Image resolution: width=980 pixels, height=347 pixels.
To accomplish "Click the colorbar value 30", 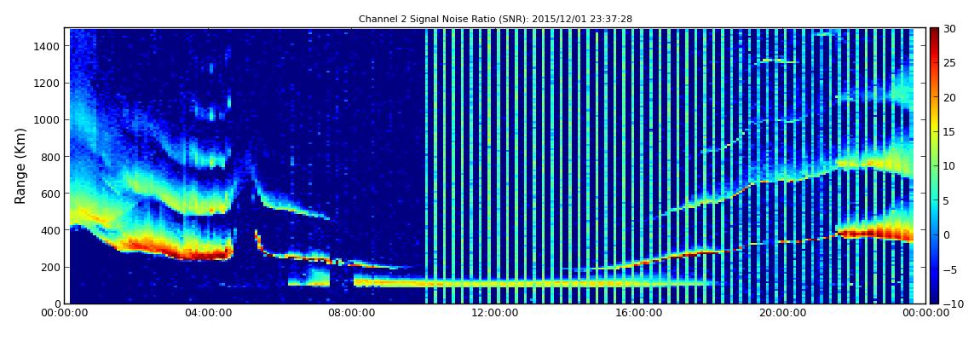I will point(950,29).
